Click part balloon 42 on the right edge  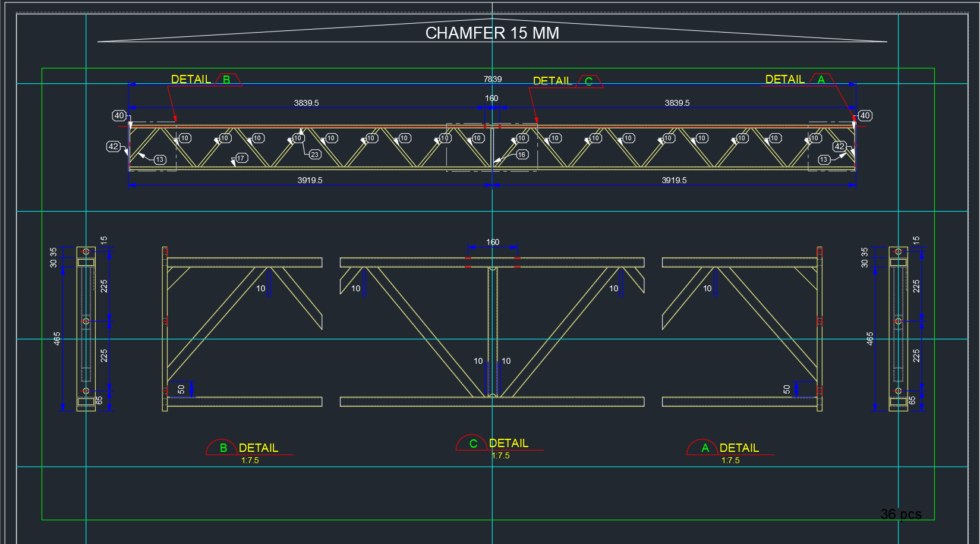[840, 145]
